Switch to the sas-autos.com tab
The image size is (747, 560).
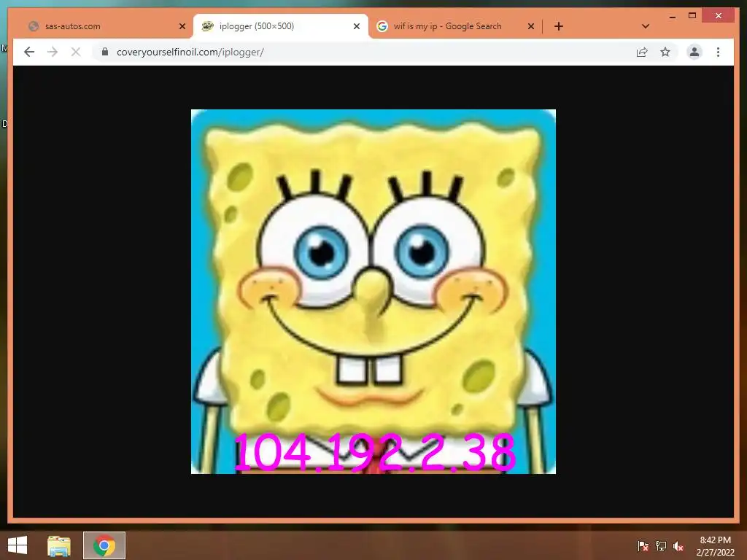(106, 26)
